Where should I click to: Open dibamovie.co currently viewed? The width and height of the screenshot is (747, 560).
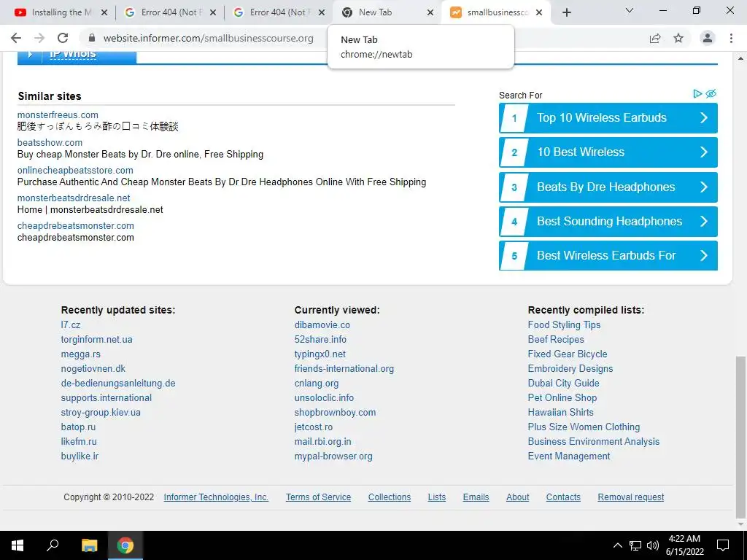pyautogui.click(x=322, y=324)
